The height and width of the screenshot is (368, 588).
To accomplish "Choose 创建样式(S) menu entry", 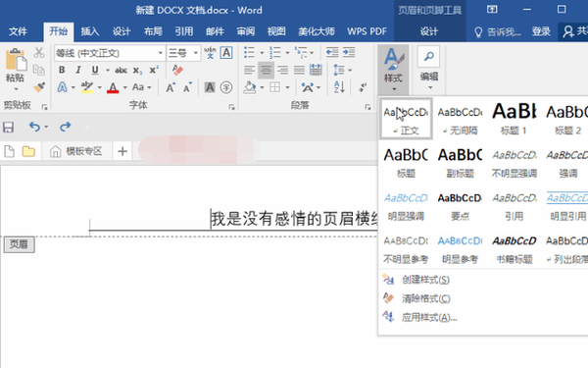I will [425, 280].
